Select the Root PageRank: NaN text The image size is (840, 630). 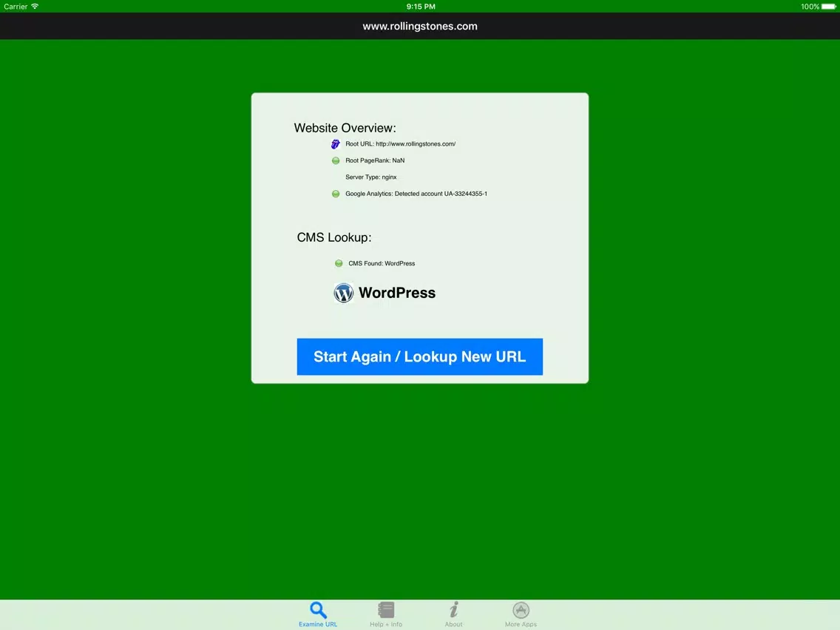click(375, 160)
